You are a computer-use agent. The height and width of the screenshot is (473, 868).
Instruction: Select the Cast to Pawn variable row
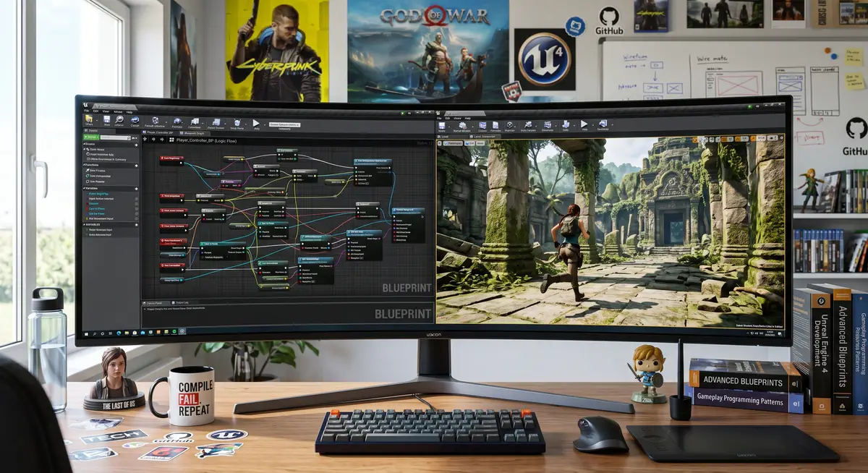tap(111, 208)
